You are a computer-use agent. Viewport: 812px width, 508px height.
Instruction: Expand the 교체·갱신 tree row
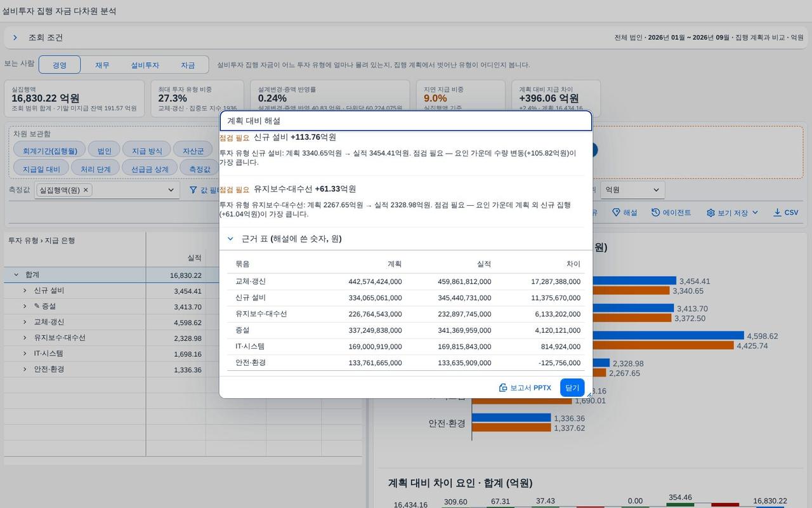[25, 322]
